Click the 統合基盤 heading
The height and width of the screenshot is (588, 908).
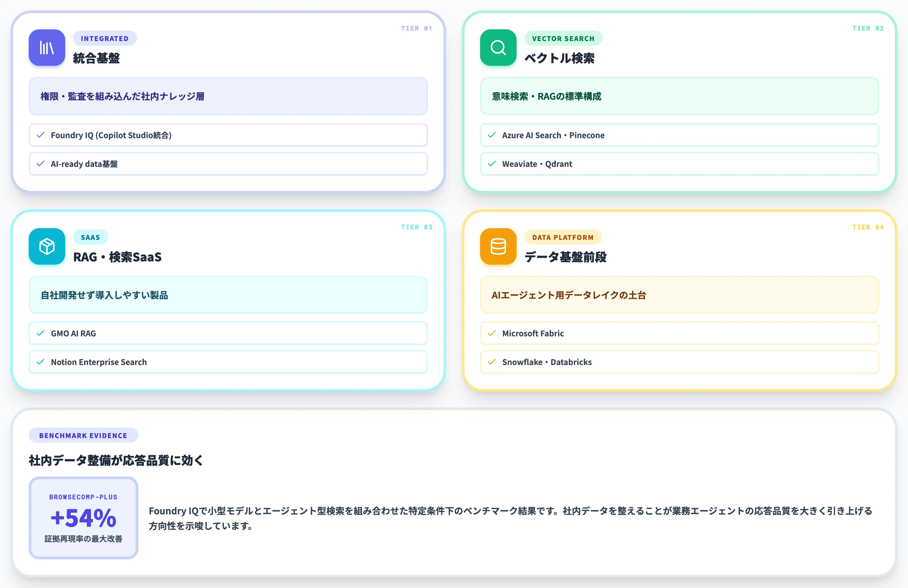[97, 58]
